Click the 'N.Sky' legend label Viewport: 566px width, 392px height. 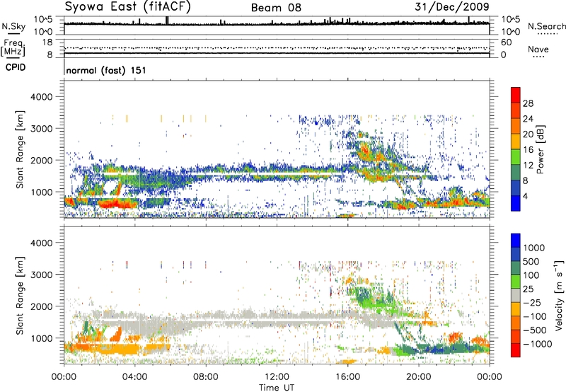[13, 26]
